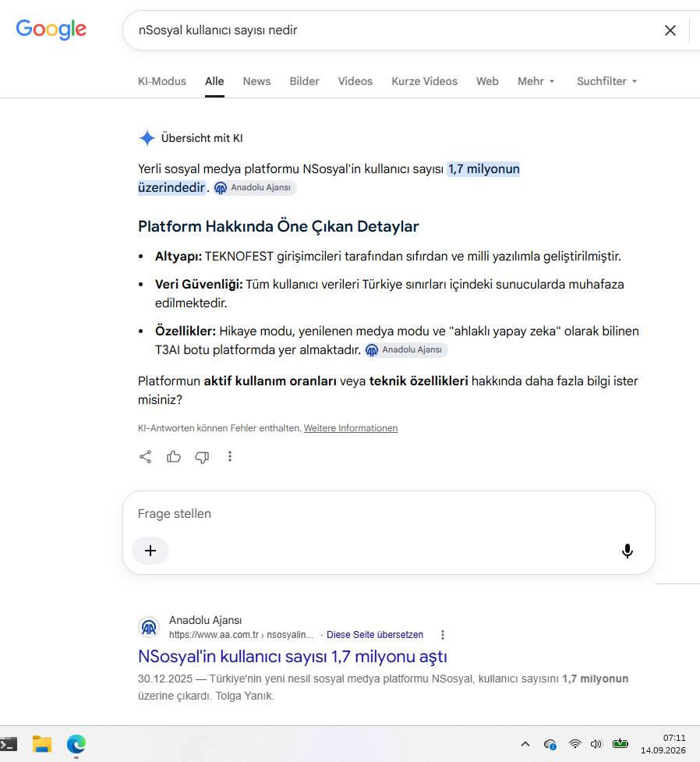
Task: Switch to the News tab
Action: [x=256, y=81]
